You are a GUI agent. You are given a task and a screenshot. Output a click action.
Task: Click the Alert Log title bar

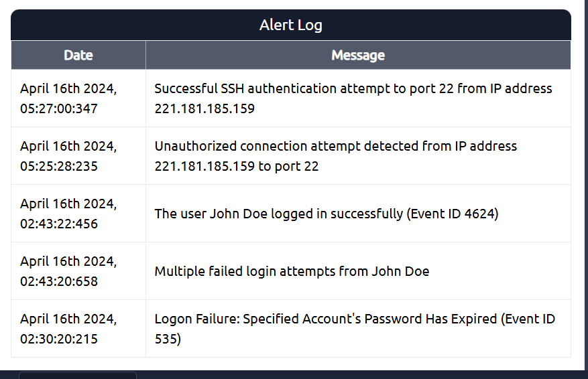coord(291,25)
